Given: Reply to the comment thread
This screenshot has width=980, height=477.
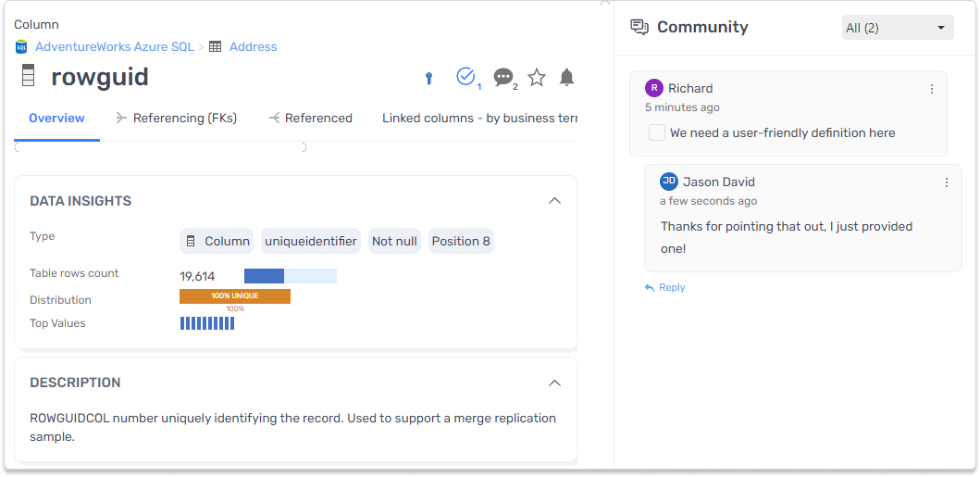Looking at the screenshot, I should click(x=665, y=287).
